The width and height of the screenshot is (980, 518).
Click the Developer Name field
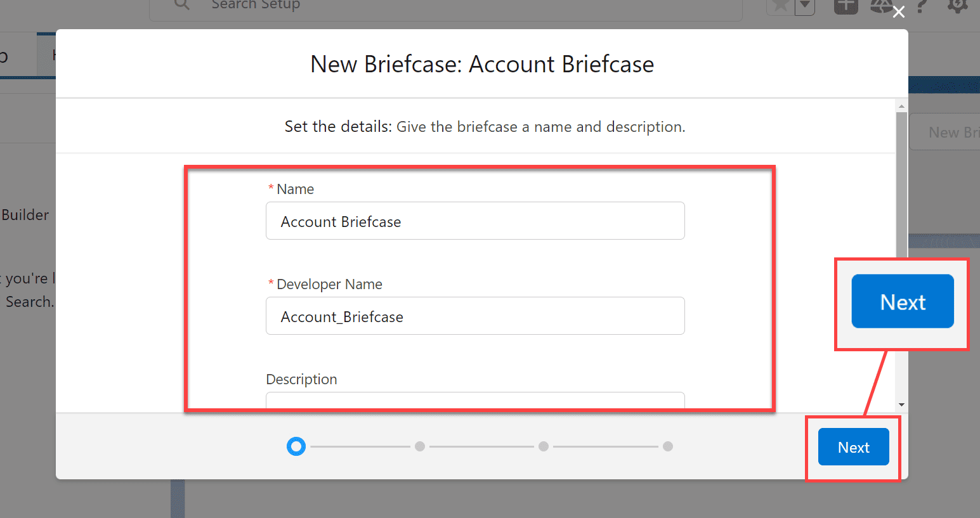pyautogui.click(x=475, y=316)
